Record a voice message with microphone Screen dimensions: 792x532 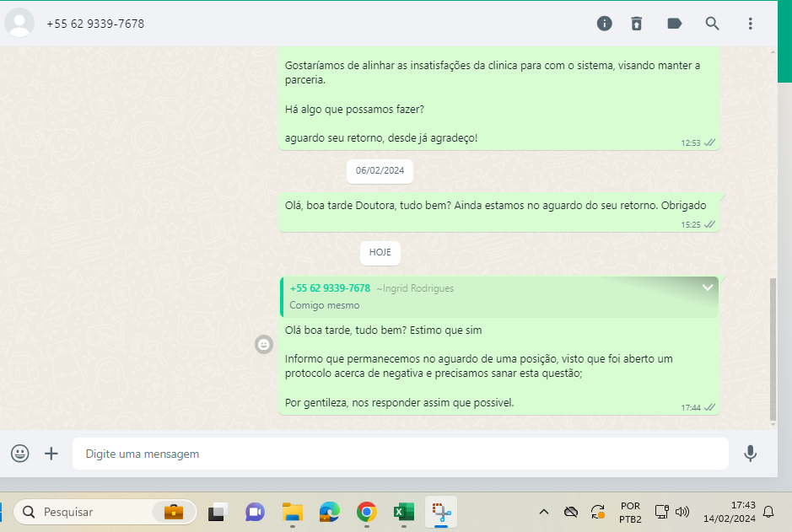point(750,454)
